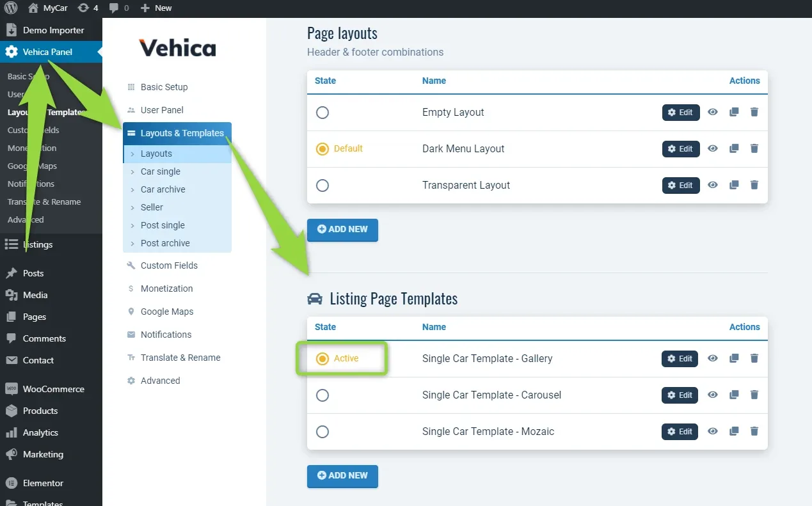Activate Single Car Template - Mozaic radio

click(x=322, y=432)
